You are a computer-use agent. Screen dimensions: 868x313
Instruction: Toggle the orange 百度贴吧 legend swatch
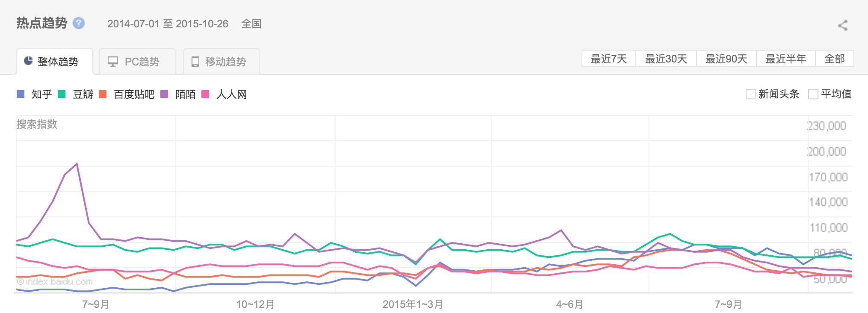tap(103, 94)
